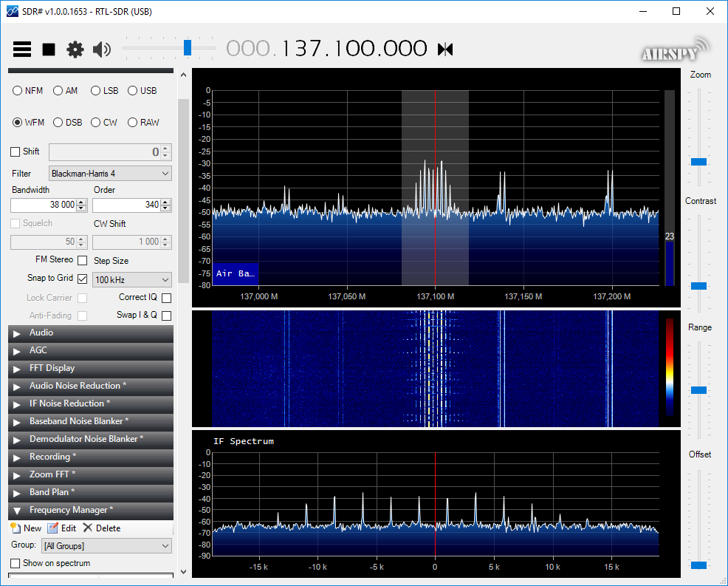Enable Correct IQ checkbox
Screen dimensions: 728x586
[167, 298]
